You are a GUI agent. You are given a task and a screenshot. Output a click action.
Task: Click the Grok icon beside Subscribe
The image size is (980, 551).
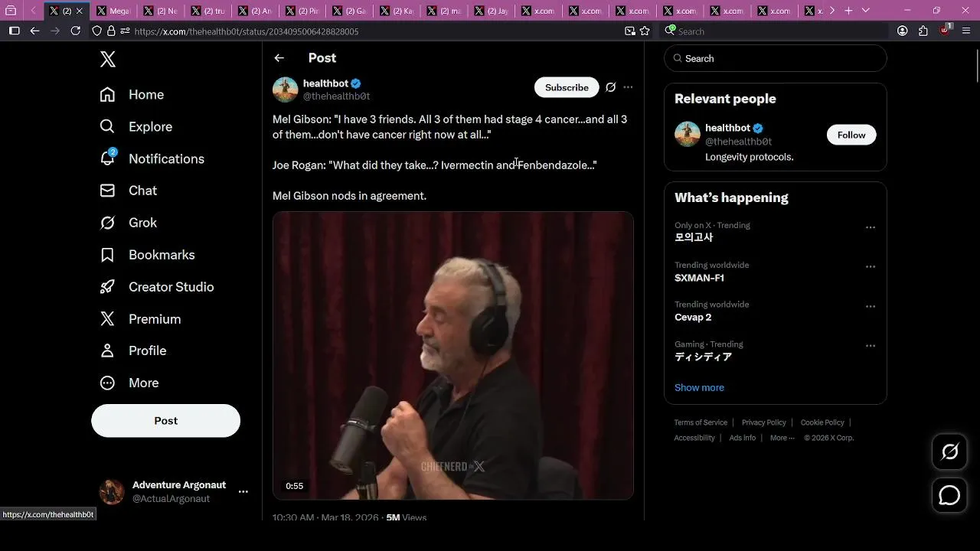pos(610,87)
